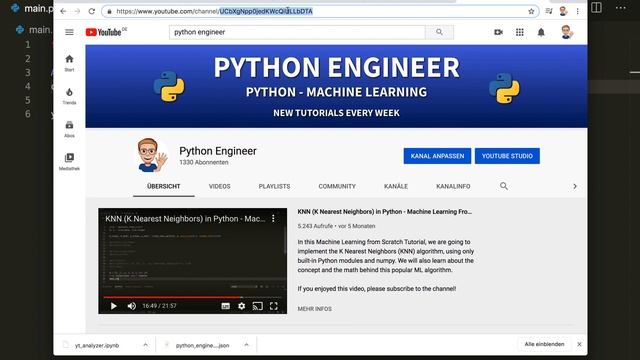Switch to the ÜBERSICHT tab
Viewport: 640px width, 360px height.
[x=163, y=186]
